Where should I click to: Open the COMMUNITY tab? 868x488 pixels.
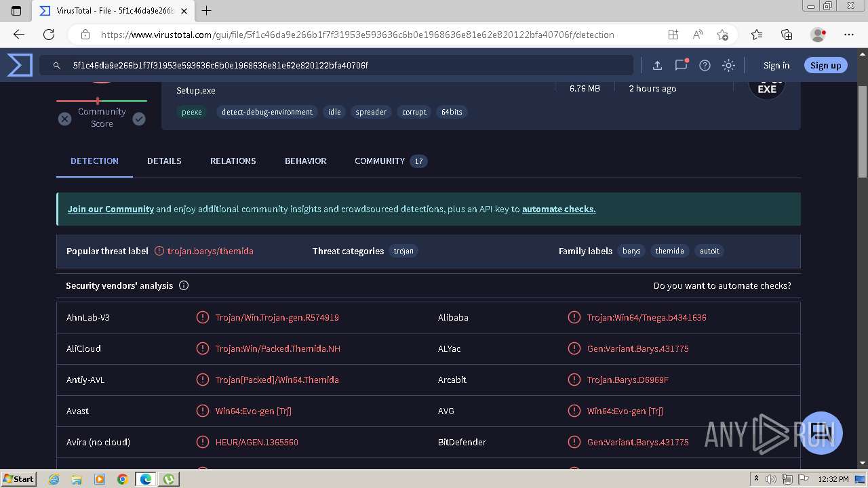[x=391, y=161]
